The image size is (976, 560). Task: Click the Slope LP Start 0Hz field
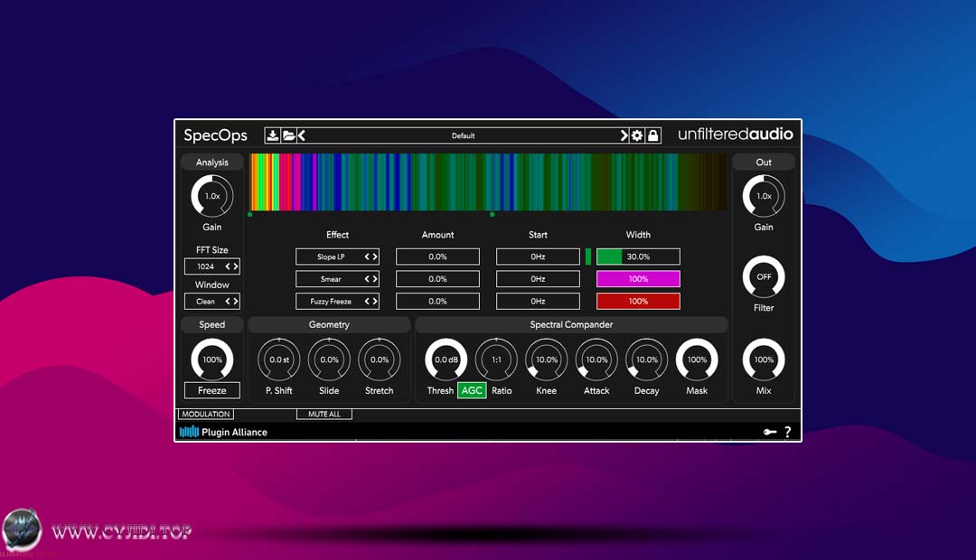[x=538, y=257]
